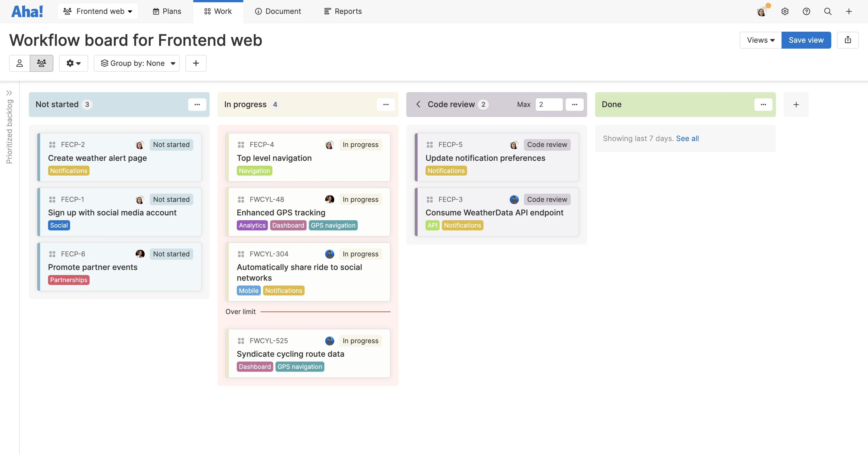Click the Save view button
The width and height of the screenshot is (868, 454).
(x=806, y=40)
